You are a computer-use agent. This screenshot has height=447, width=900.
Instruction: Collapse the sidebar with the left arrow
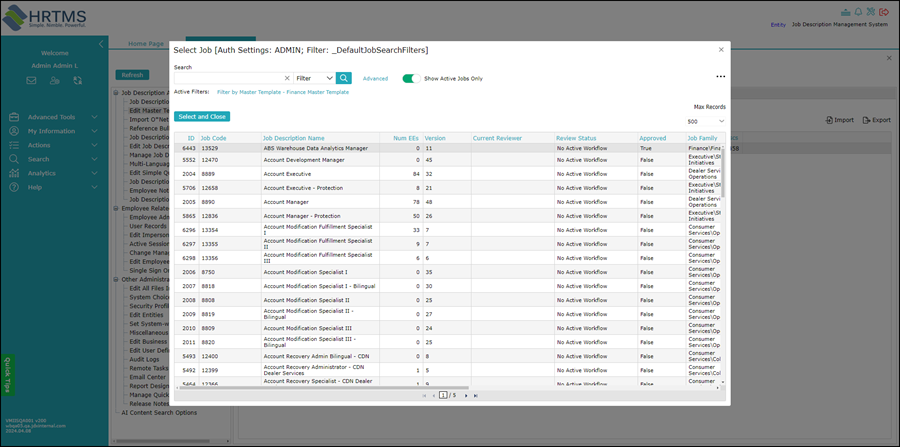101,44
